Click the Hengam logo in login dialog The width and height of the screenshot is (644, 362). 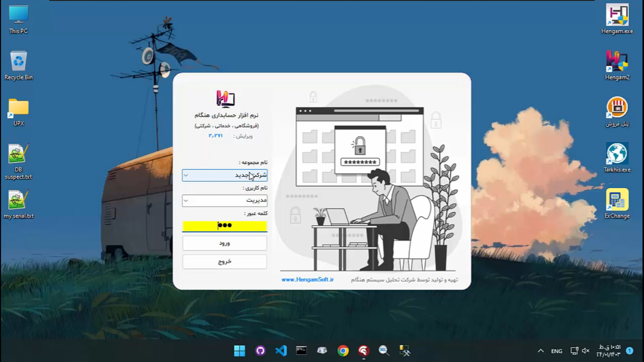click(x=225, y=99)
